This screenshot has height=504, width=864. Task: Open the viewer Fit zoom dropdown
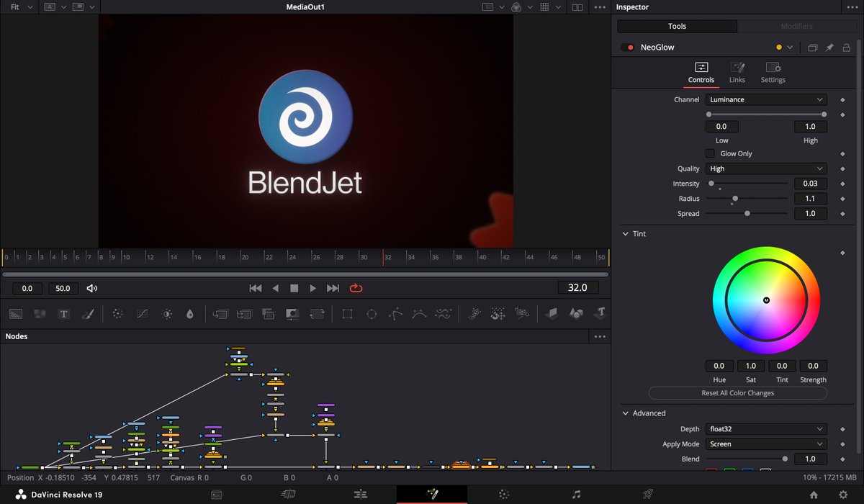21,7
